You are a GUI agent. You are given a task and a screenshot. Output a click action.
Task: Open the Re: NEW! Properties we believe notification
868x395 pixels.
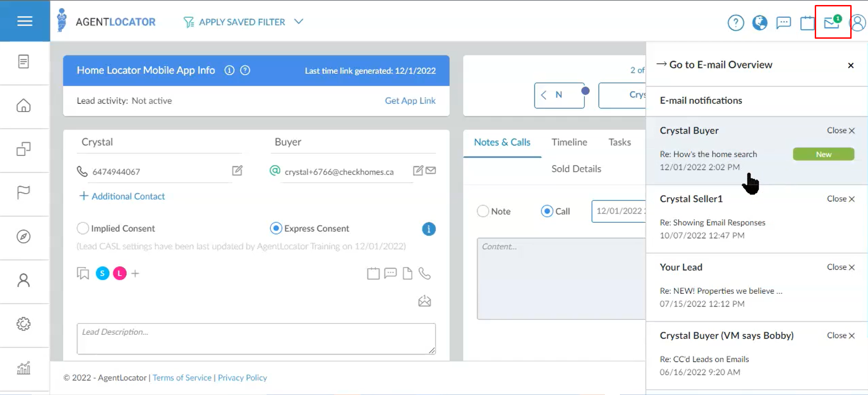[x=757, y=287]
